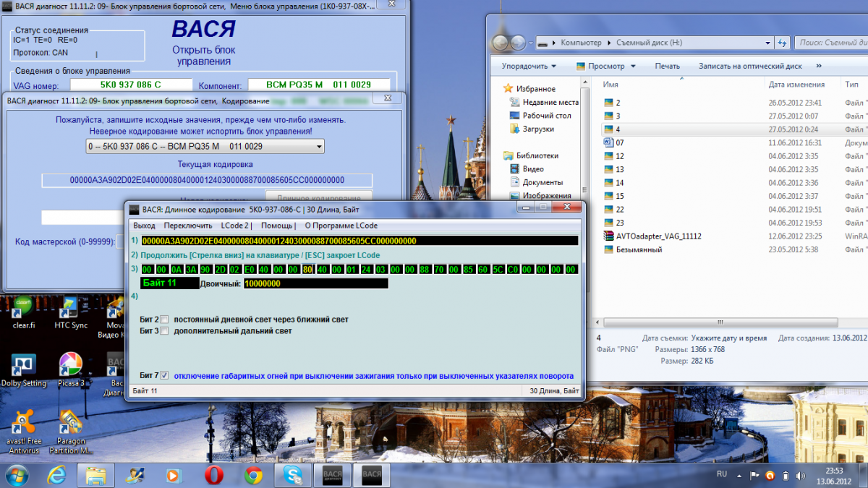
Task: Select the AVTOadapter_VAG_11112 archive file
Action: 652,236
